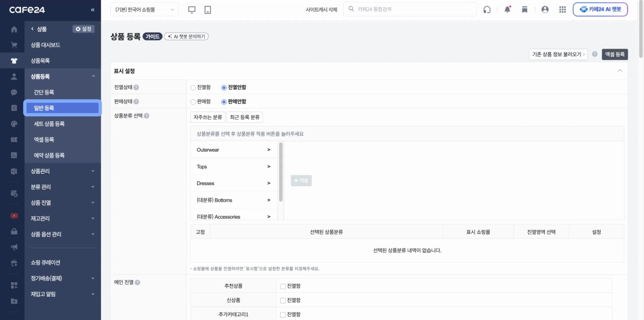Screen dimensions: 644x320
Task: Click the design palette icon in sidebar
Action: (14, 124)
